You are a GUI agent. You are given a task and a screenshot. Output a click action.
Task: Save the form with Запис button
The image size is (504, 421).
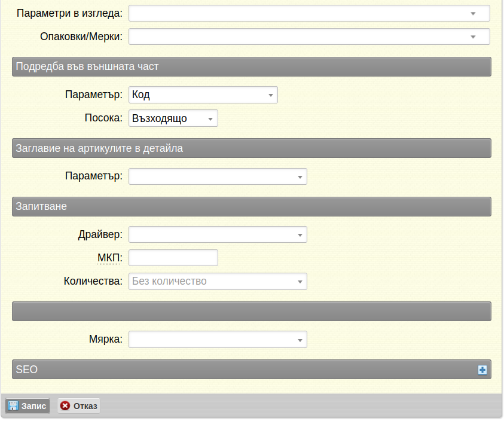pos(28,406)
